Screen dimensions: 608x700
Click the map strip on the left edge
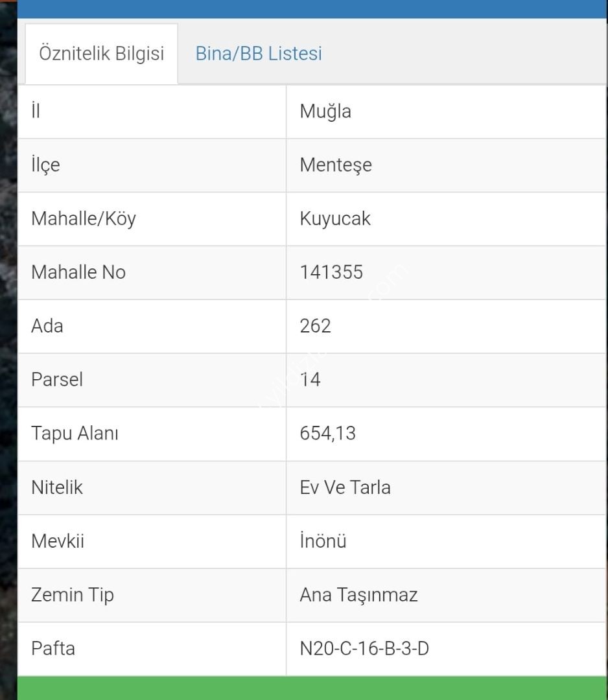(x=8, y=350)
